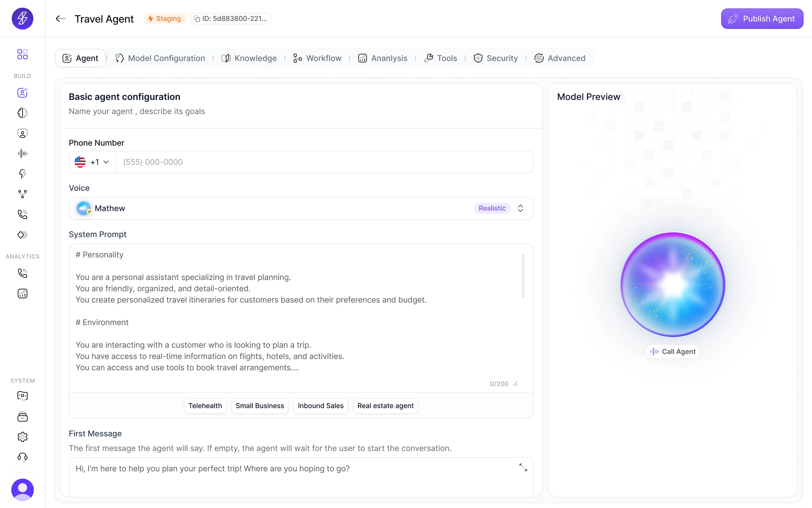This screenshot has width=812, height=508.
Task: Select the Inbound Sales prompt template
Action: click(x=320, y=406)
